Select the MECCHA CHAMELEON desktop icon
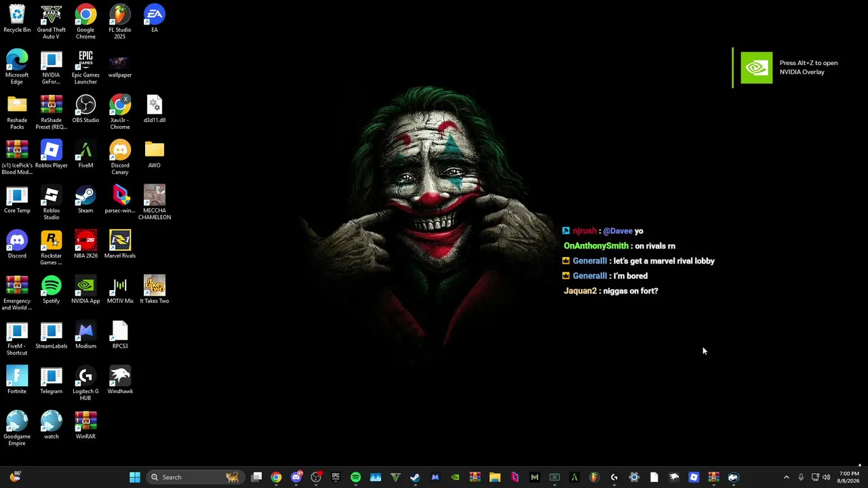 (x=155, y=203)
